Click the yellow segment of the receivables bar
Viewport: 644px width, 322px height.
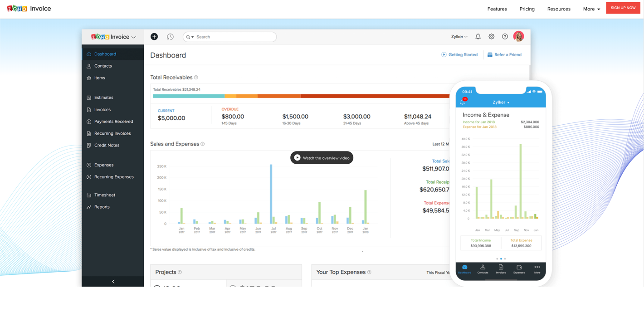point(230,96)
